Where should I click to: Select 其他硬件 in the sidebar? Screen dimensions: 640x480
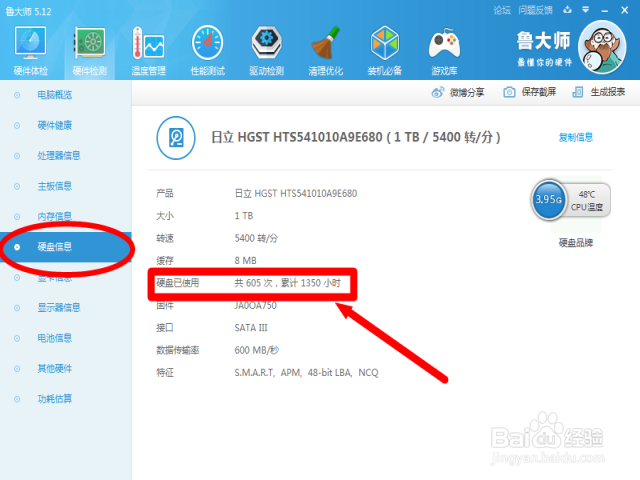[55, 369]
